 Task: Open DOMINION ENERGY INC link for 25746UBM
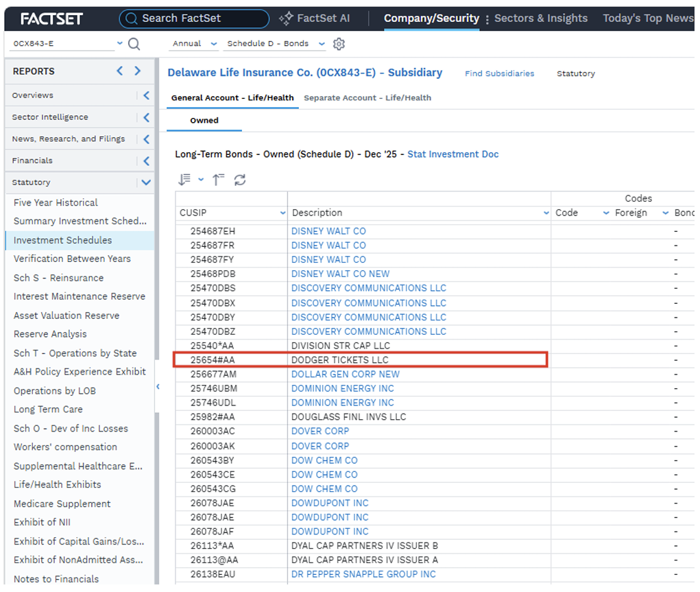(x=342, y=389)
